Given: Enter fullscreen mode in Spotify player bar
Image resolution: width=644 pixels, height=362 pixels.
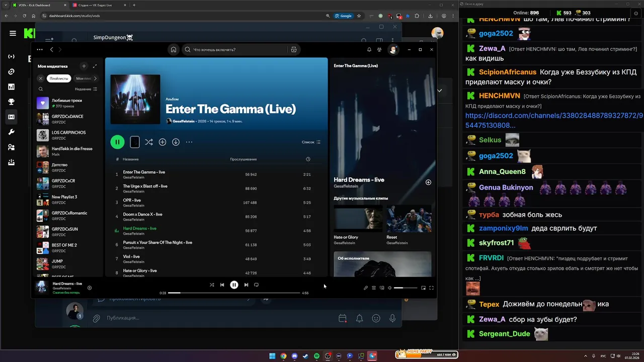Looking at the screenshot, I should point(431,288).
